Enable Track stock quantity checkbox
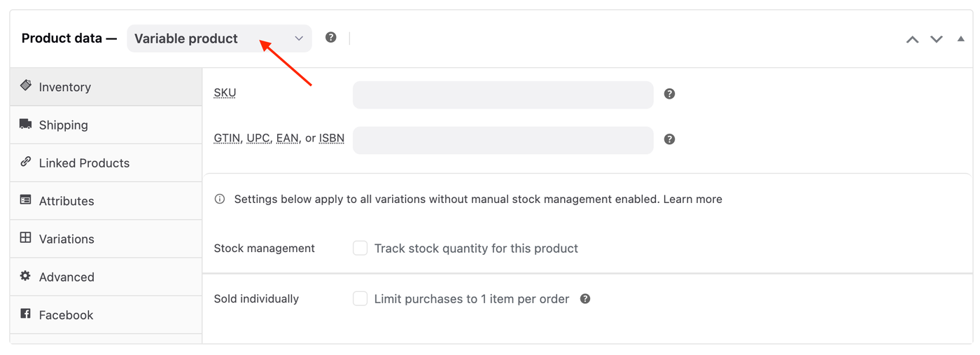980x355 pixels. pyautogui.click(x=360, y=248)
